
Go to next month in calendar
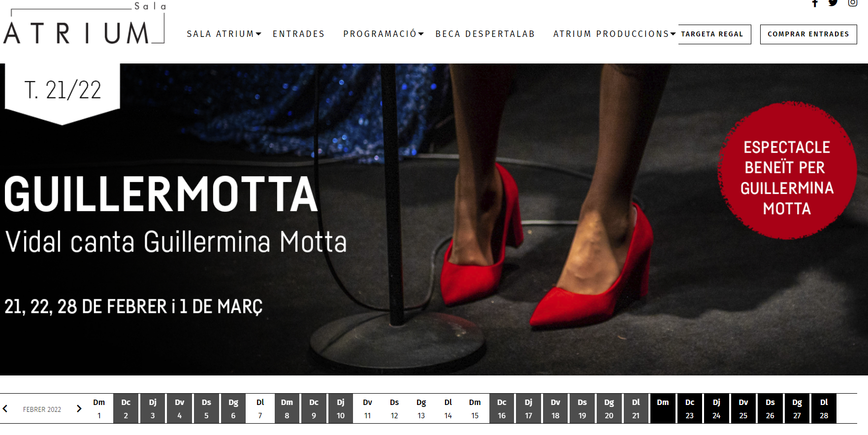pyautogui.click(x=79, y=409)
